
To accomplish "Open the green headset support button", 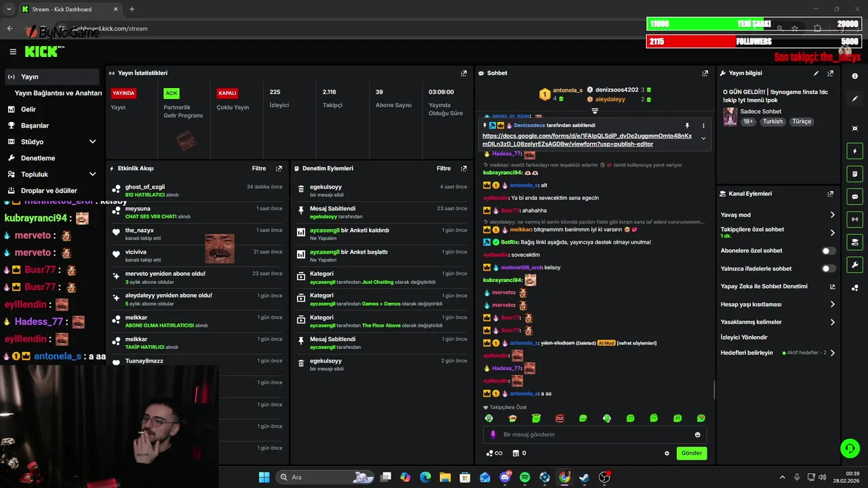I will (850, 448).
